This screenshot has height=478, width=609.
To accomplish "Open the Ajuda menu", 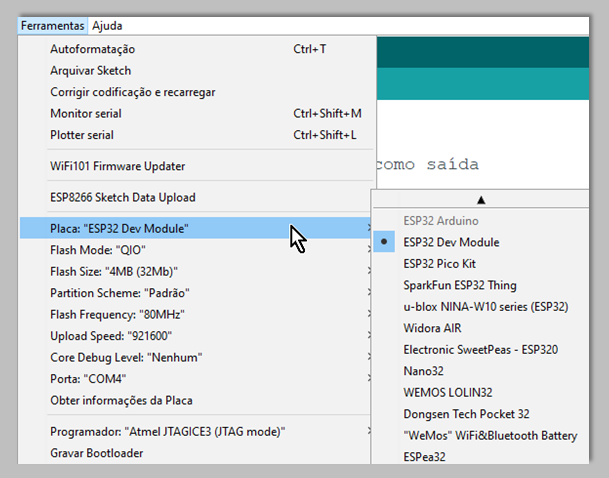I will coord(107,25).
